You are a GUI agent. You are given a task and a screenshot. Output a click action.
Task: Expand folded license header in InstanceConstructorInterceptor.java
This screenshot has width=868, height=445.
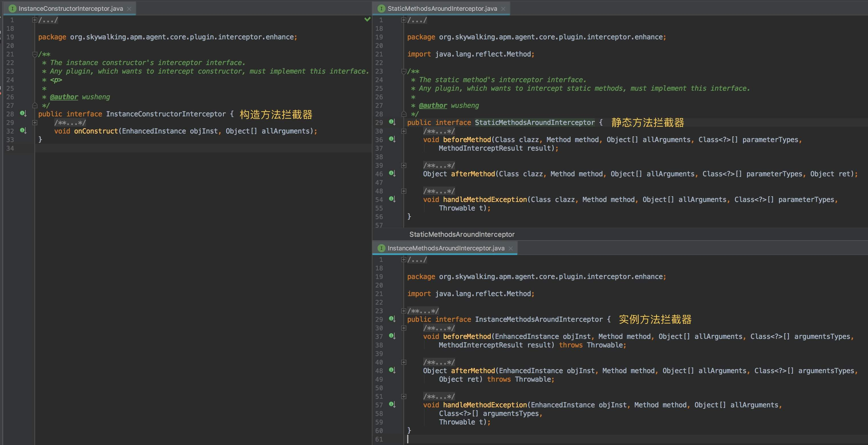pos(35,20)
